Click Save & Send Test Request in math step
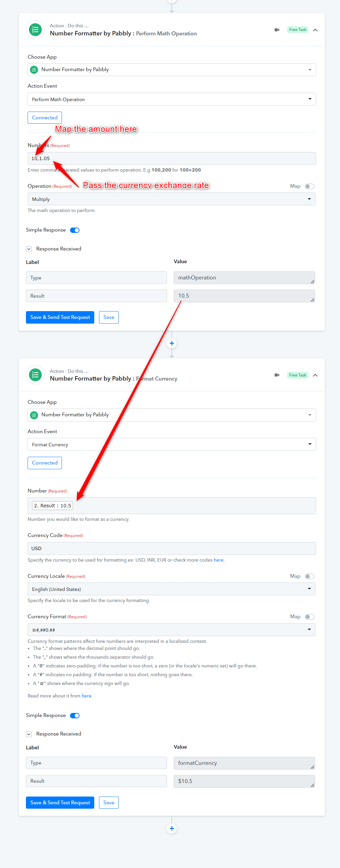Image resolution: width=340 pixels, height=868 pixels. 60,318
